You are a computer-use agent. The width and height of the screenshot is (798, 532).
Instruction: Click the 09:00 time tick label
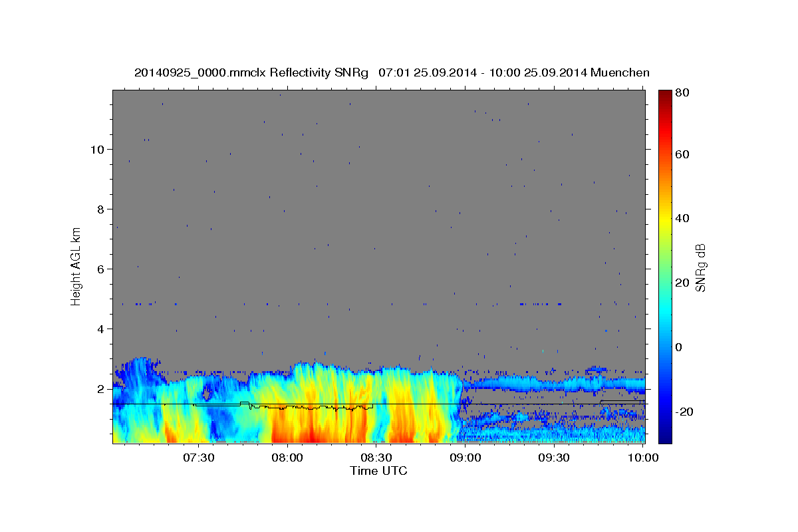pos(465,458)
